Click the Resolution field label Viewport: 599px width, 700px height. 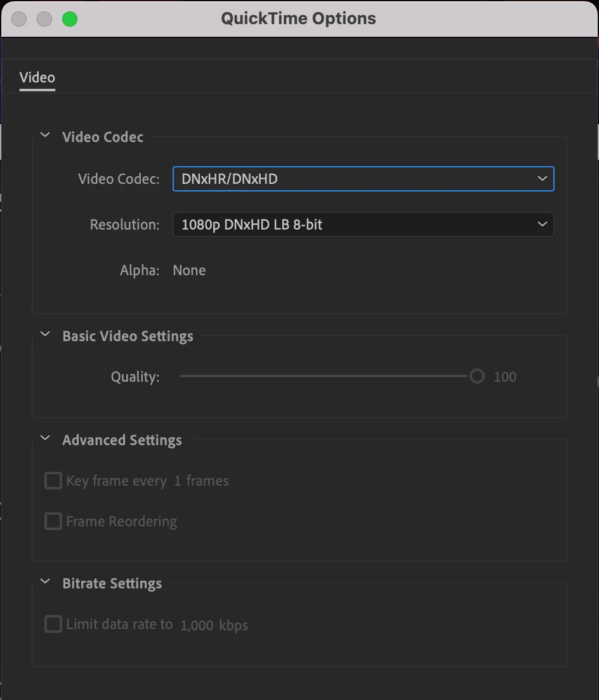coord(124,224)
